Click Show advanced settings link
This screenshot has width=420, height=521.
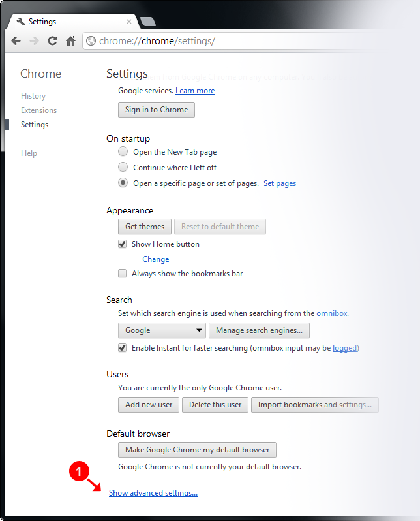click(x=153, y=493)
